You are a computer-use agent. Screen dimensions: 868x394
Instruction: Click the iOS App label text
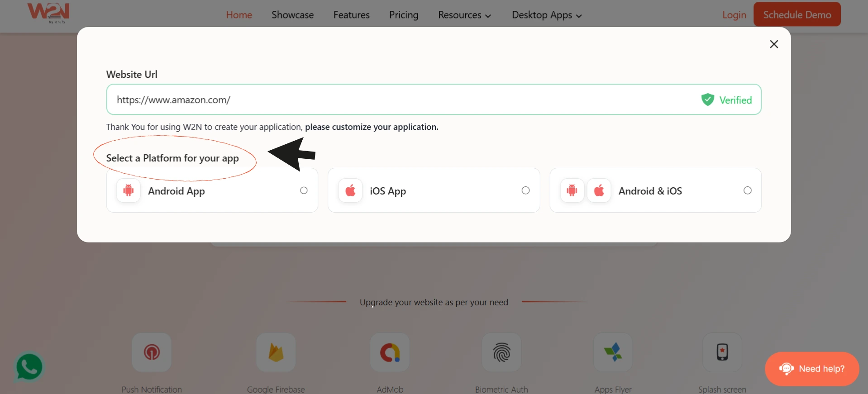(388, 191)
